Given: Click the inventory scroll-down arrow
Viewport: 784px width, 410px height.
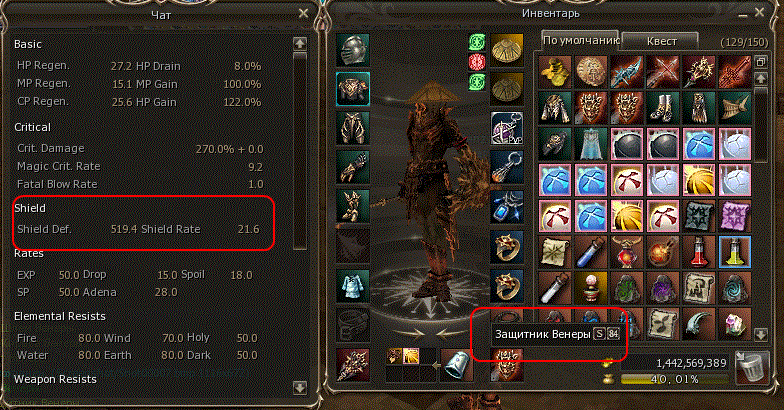Looking at the screenshot, I should point(760,334).
